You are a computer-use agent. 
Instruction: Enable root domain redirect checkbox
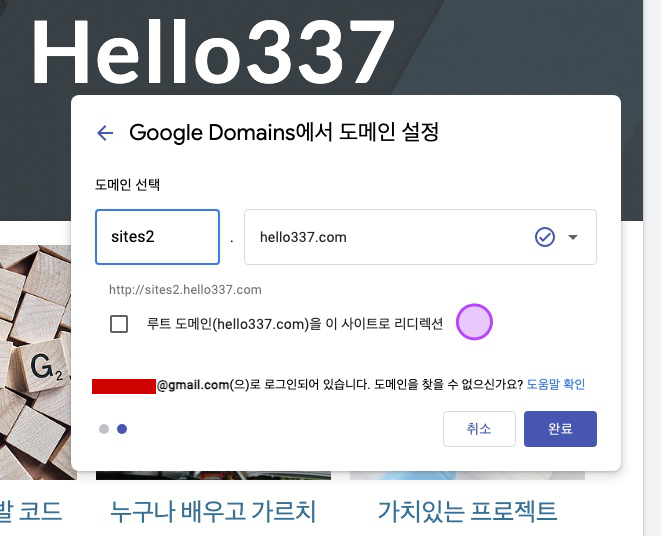[119, 324]
